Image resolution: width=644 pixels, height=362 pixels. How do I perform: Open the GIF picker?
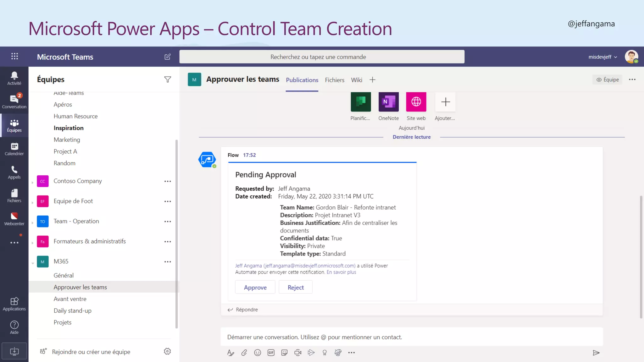pos(271,353)
